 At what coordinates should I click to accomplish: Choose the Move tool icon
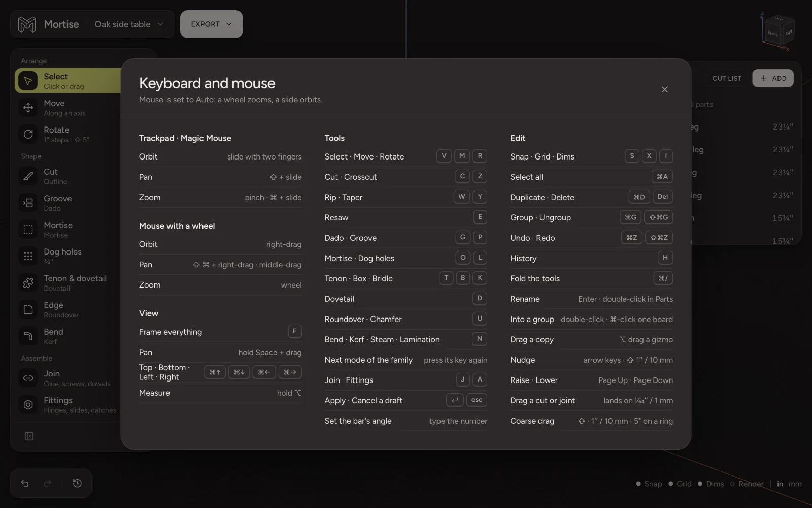28,108
